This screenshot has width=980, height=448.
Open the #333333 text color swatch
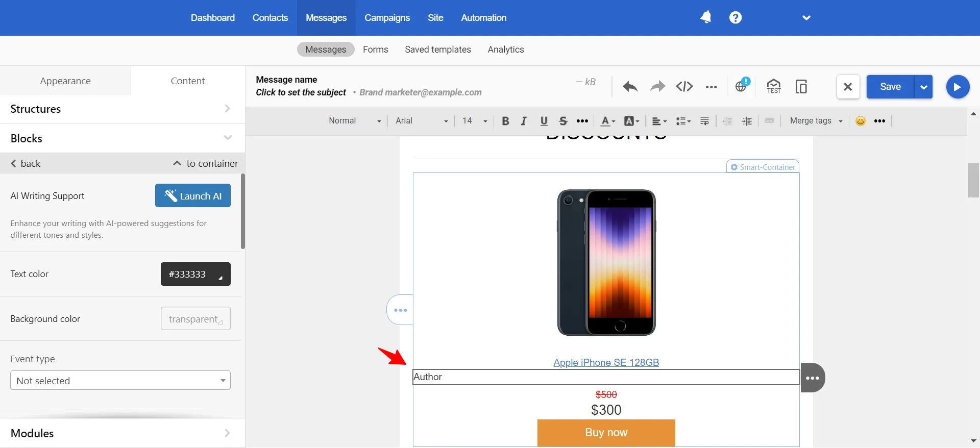[x=195, y=274]
